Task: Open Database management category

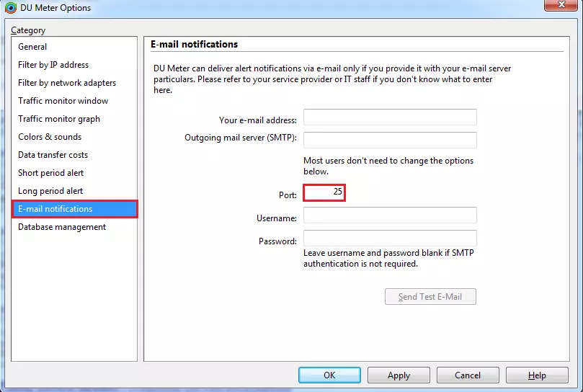Action: pyautogui.click(x=74, y=227)
